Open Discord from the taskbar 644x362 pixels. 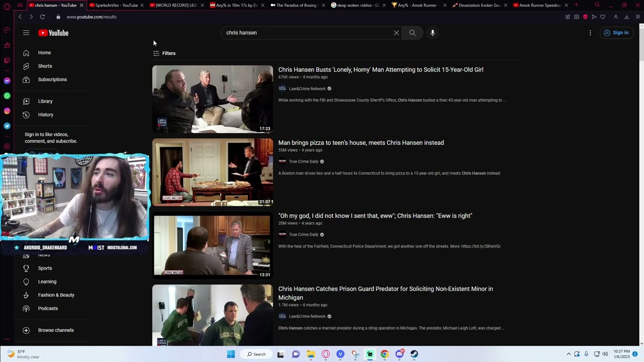pyautogui.click(x=399, y=354)
